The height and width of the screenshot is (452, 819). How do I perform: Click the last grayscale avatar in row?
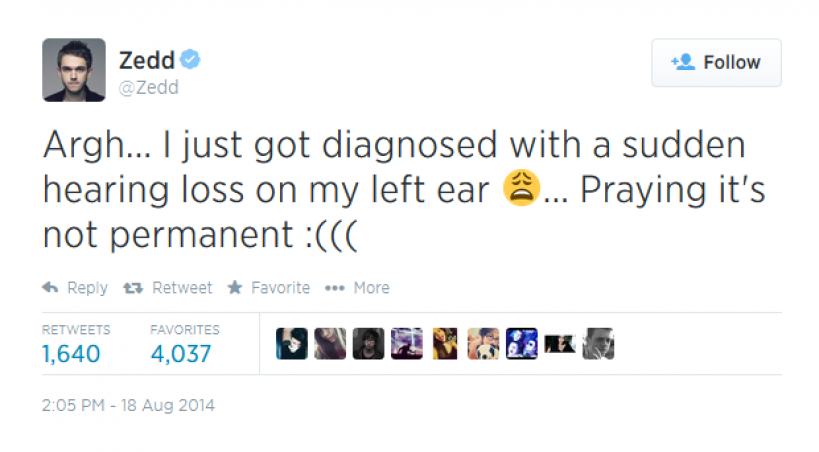pos(598,344)
